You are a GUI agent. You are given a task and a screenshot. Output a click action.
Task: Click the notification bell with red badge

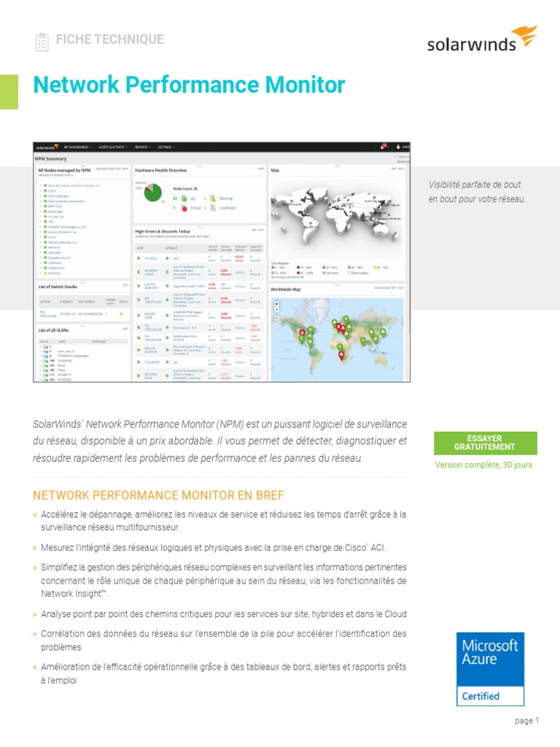384,147
